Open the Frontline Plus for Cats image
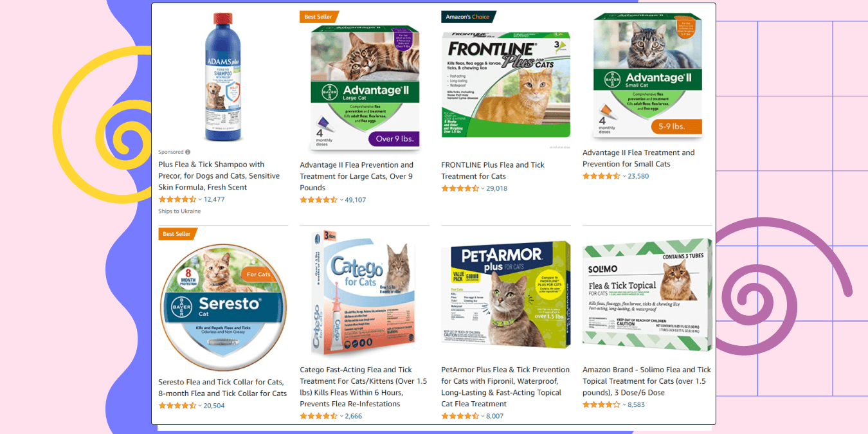Image resolution: width=868 pixels, height=434 pixels. pos(506,84)
